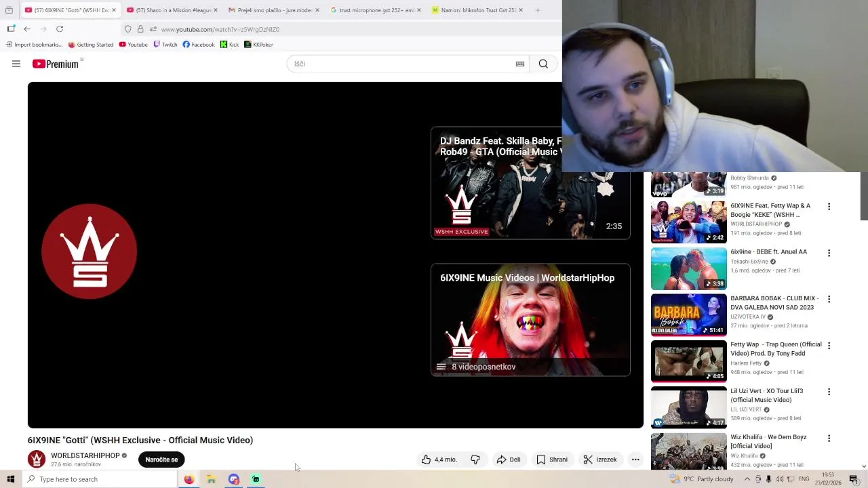Open Lil Uzi Vert XO Tour Llif3 title
Image resolution: width=868 pixels, height=488 pixels.
pos(766,395)
